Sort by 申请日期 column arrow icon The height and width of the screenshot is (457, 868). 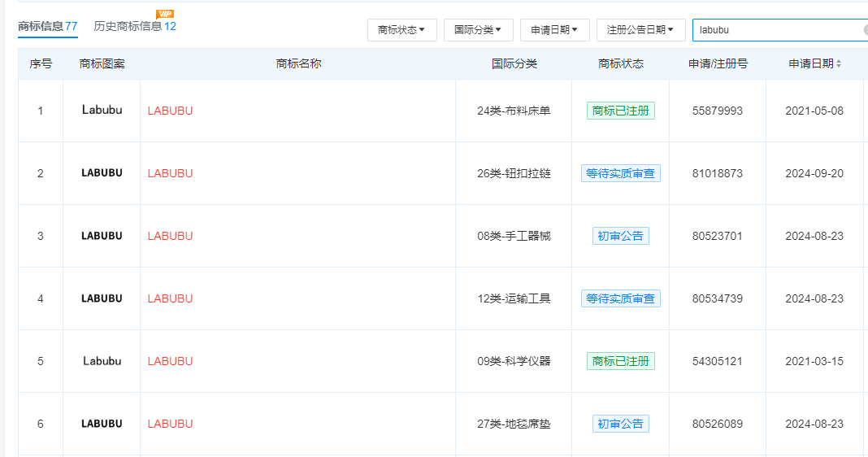[839, 63]
